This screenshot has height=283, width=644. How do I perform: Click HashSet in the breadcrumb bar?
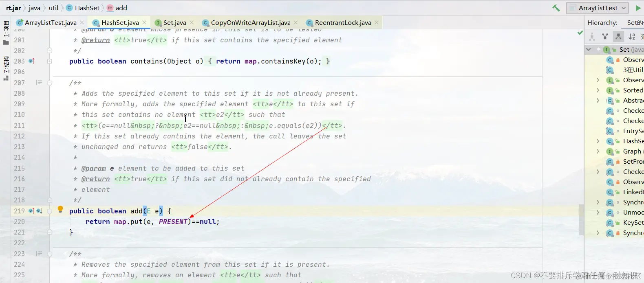point(83,8)
